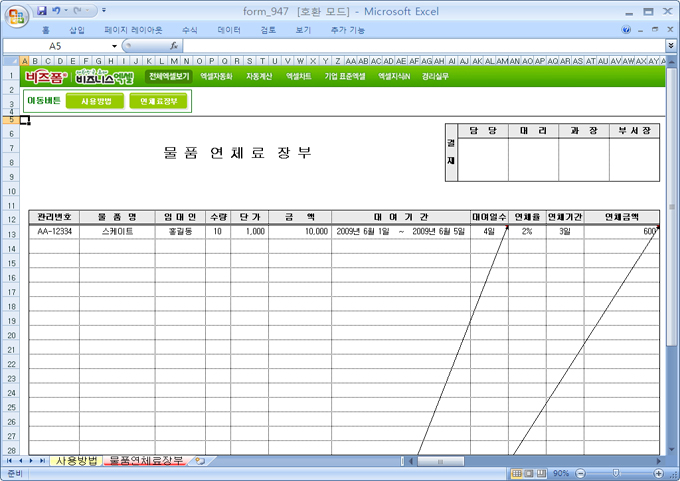Click the green 사용방법 button
The image size is (680, 481).
(x=95, y=101)
